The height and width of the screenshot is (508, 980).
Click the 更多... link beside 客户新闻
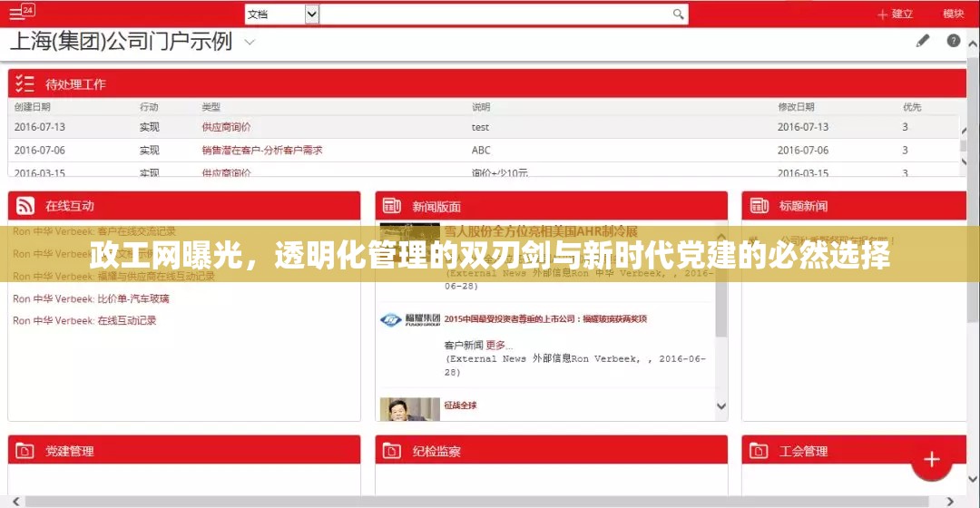tap(499, 345)
